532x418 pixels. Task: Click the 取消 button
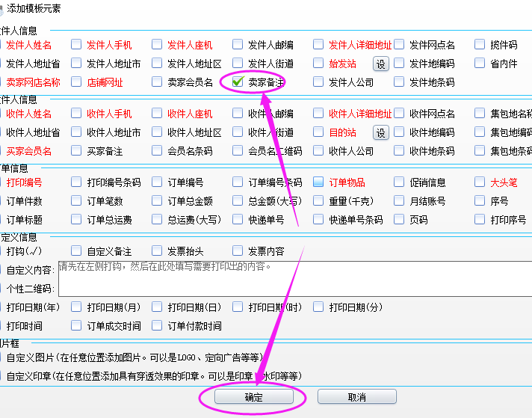[356, 397]
